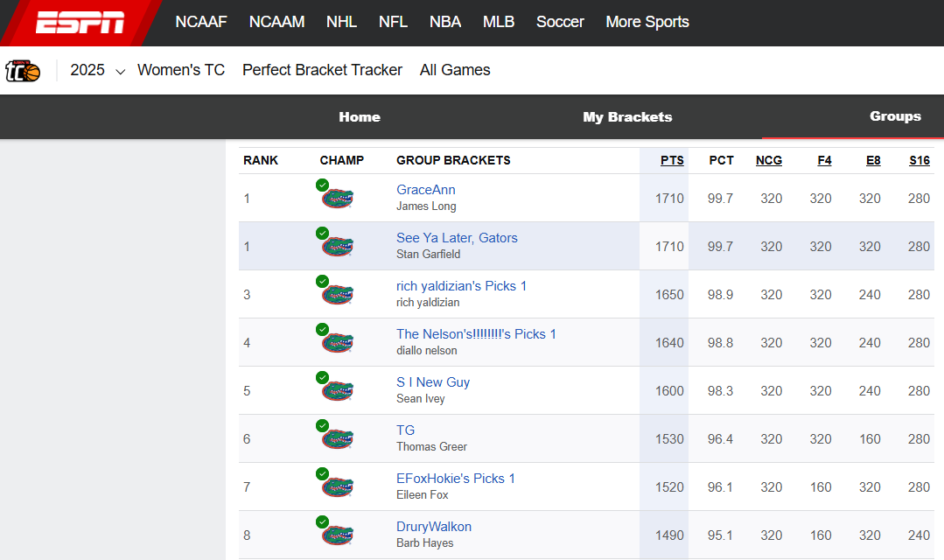Click the GROUP BRACKETS column header
This screenshot has height=560, width=944.
coord(453,160)
